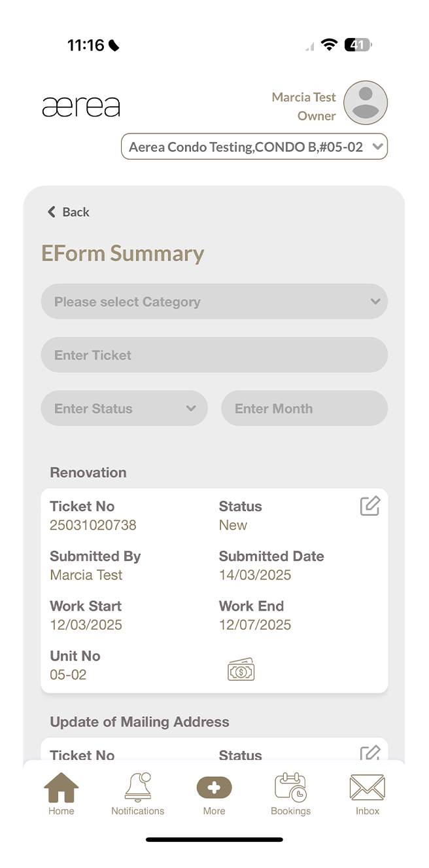Select the Renovation section header
429x868 pixels.
tap(88, 472)
